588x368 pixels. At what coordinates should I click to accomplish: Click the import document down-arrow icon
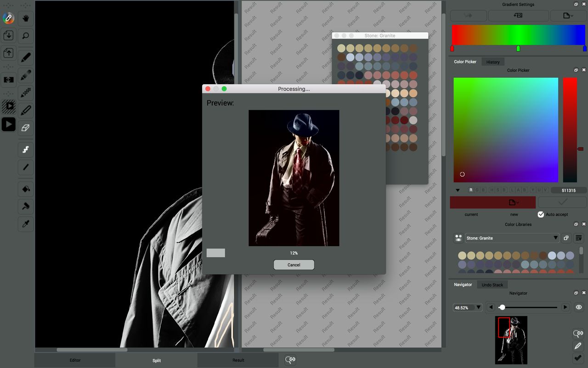pos(8,35)
